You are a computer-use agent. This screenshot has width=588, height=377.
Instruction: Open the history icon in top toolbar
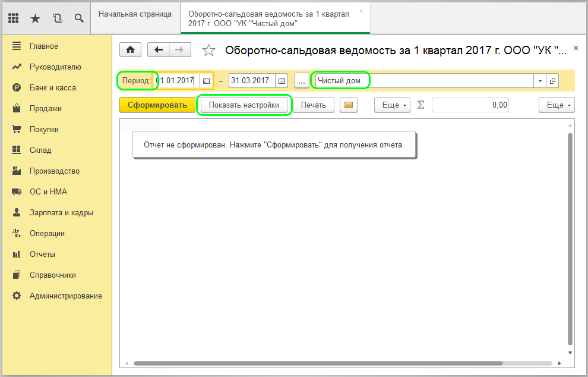(x=57, y=18)
